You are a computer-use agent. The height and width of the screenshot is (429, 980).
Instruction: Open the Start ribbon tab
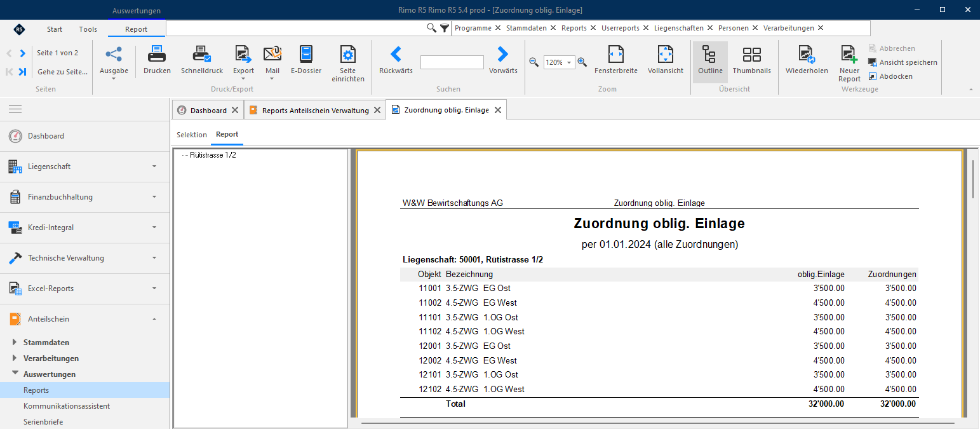point(55,29)
